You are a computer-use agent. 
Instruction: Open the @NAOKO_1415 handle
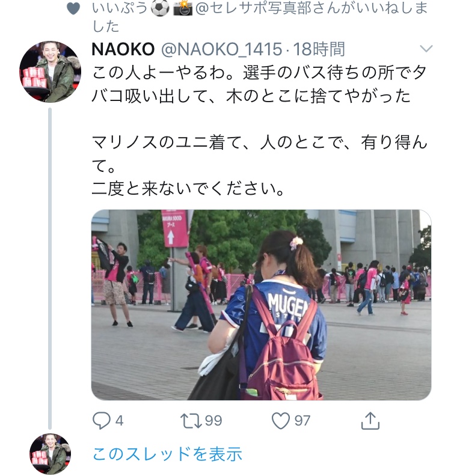click(222, 49)
